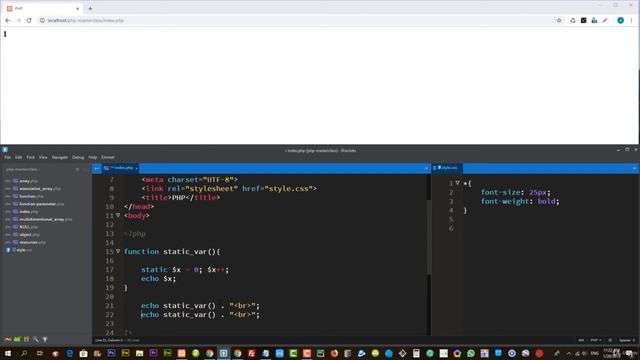
Task: Open the Find menu in Brackets
Action: coord(31,157)
